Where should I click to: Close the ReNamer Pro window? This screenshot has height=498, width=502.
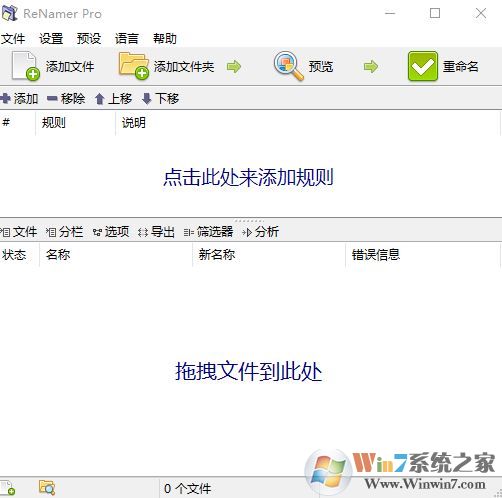(481, 13)
